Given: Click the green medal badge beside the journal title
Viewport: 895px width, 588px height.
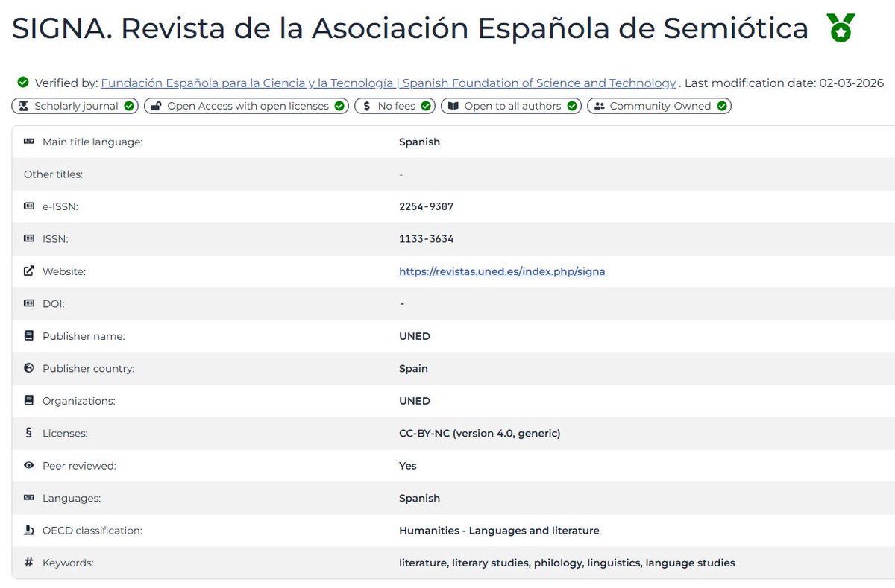Looking at the screenshot, I should [x=841, y=29].
